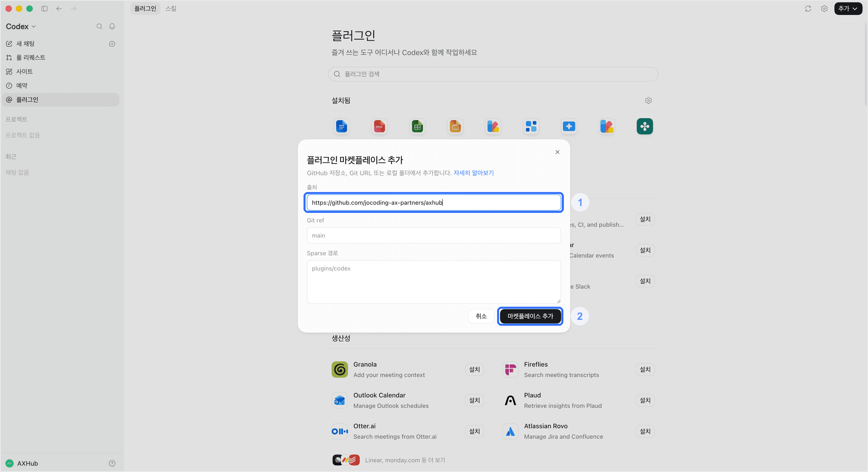
Task: Install the Atlassian Rovo plugin
Action: tap(645, 431)
